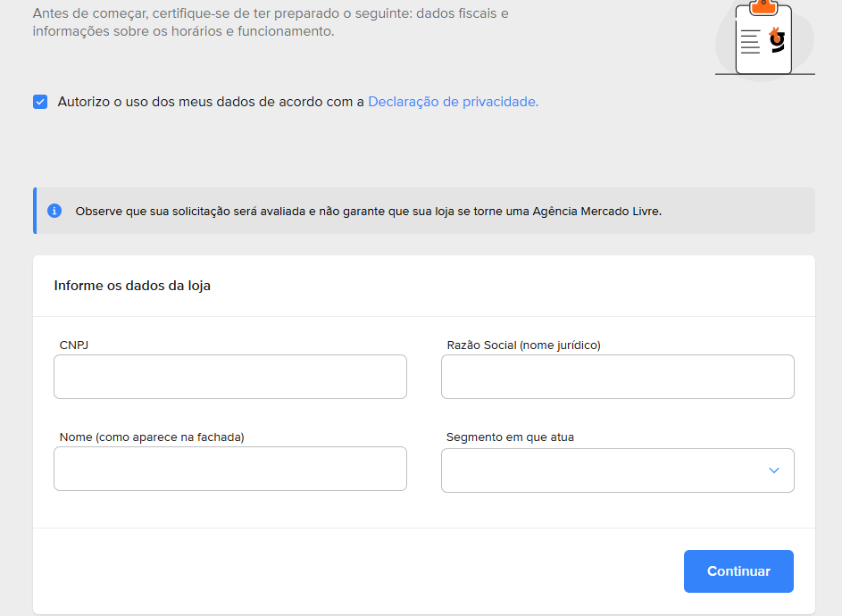
Task: Click the black logo mark on the clipboard
Action: click(x=777, y=41)
